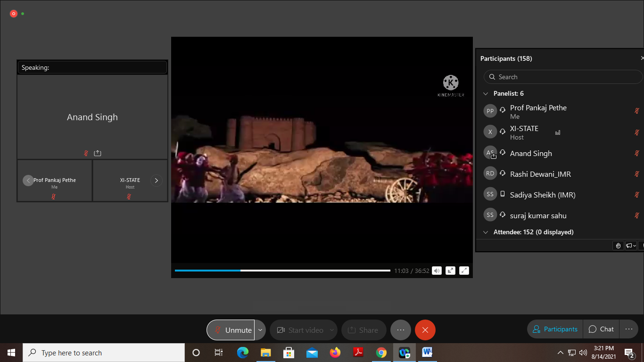
Task: Click the PP avatar of Prof Pankaj Pethe
Action: pyautogui.click(x=490, y=111)
